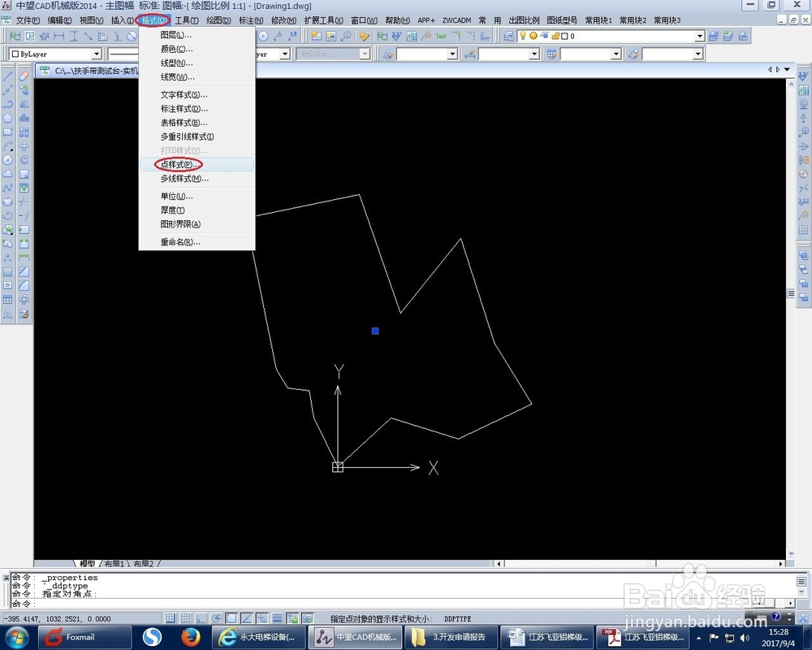
Task: Switch to the 布局2 layout tab
Action: coord(144,563)
